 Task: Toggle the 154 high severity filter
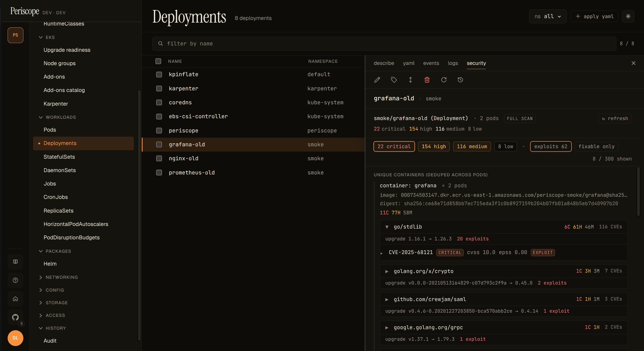point(434,146)
